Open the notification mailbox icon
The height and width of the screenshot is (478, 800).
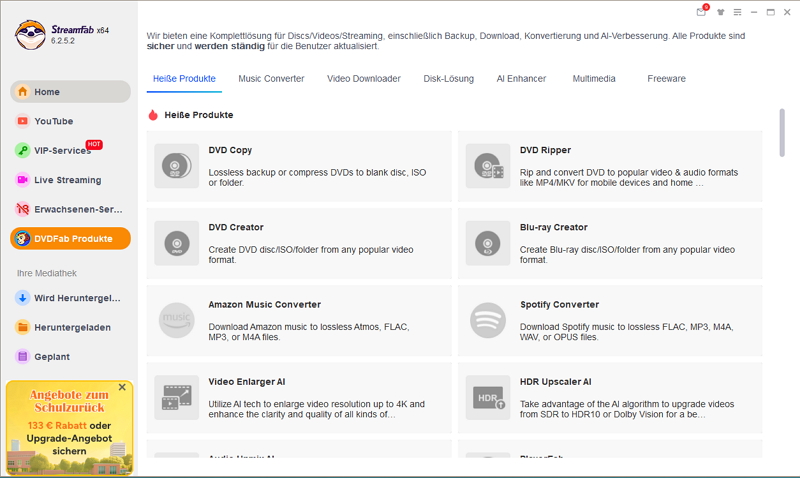(x=702, y=11)
